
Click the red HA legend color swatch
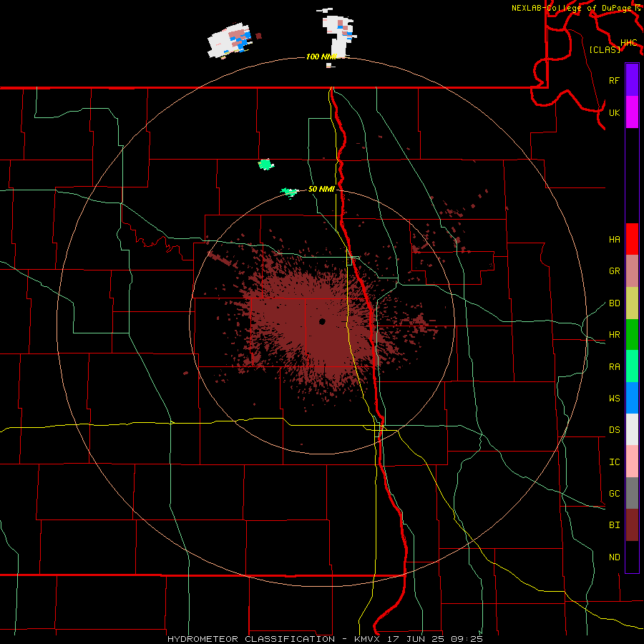click(632, 239)
